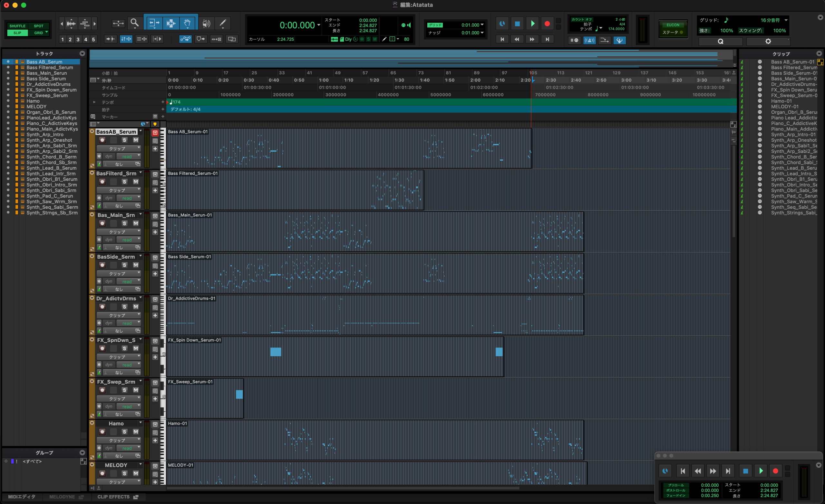Recall zoom preset 3
The width and height of the screenshot is (825, 504).
78,40
